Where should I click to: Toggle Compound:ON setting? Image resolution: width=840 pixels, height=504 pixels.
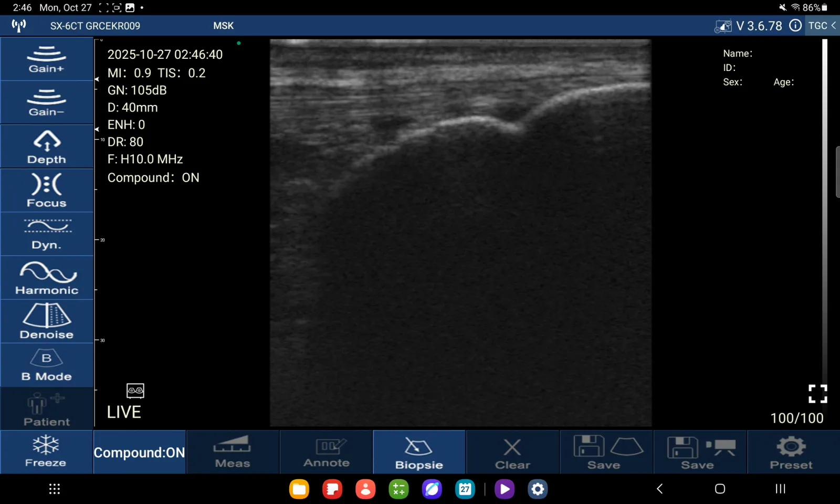(140, 452)
